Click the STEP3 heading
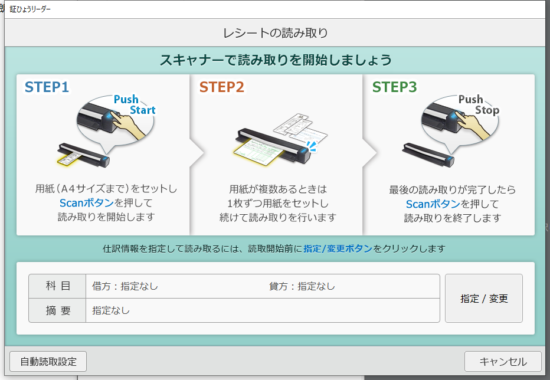 click(x=394, y=87)
